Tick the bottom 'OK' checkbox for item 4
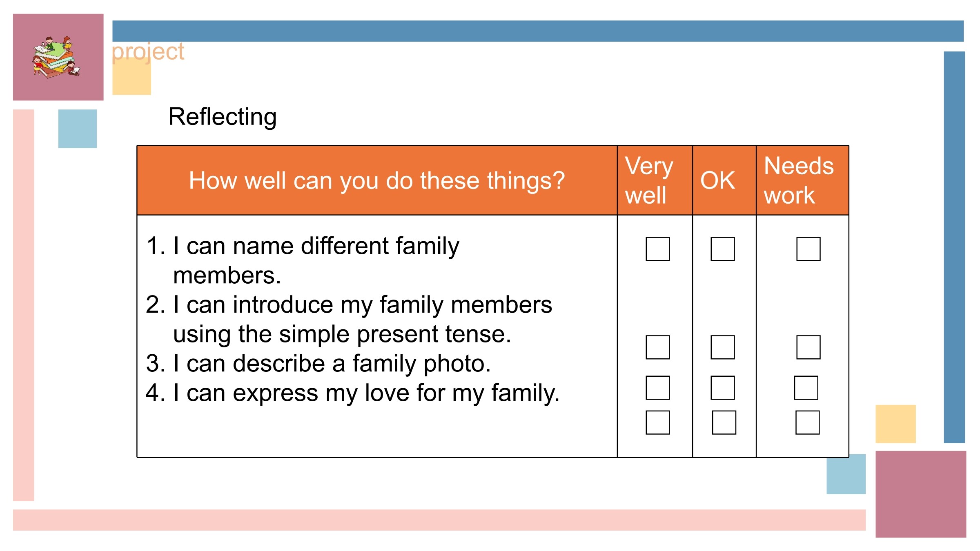Screen dimensions: 980x551 [x=724, y=422]
